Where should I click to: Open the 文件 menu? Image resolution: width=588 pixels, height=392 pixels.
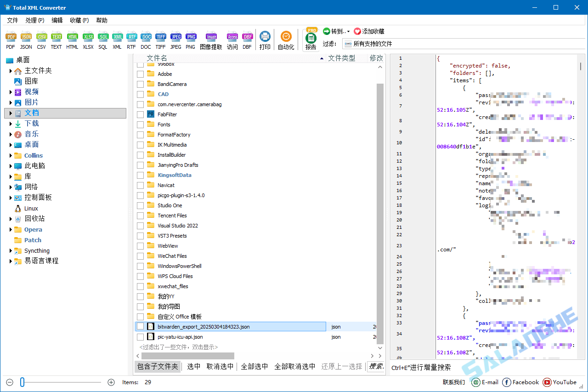point(12,20)
